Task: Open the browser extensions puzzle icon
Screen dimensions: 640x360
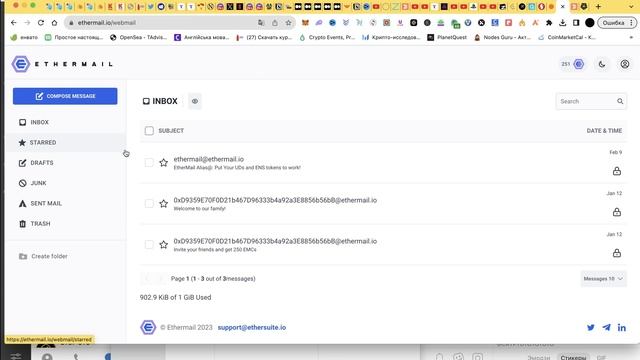Action: pos(549,23)
